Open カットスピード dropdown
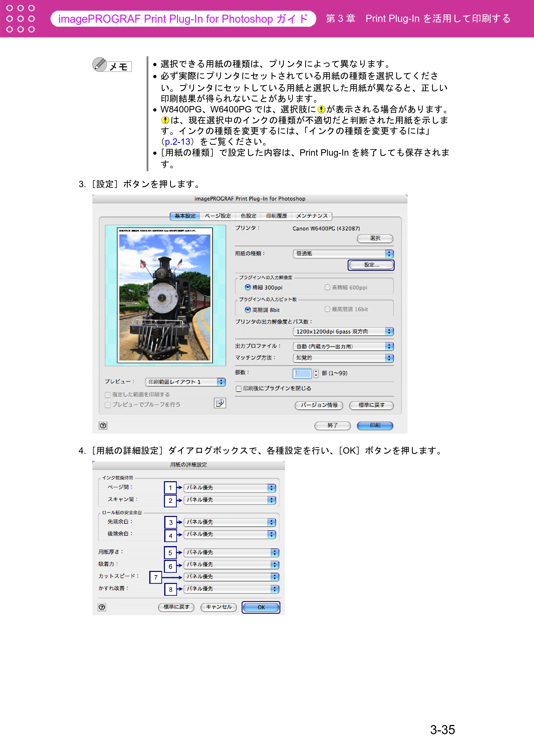Viewport: 534px width, 756px height. tap(231, 577)
